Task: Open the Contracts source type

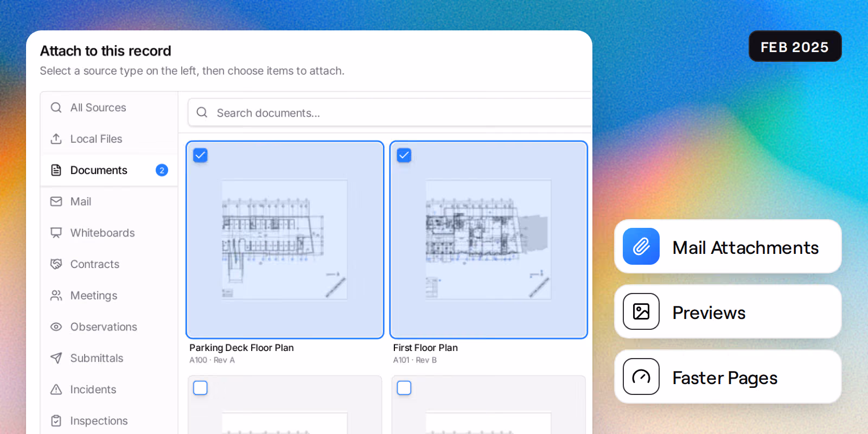Action: (x=109, y=264)
